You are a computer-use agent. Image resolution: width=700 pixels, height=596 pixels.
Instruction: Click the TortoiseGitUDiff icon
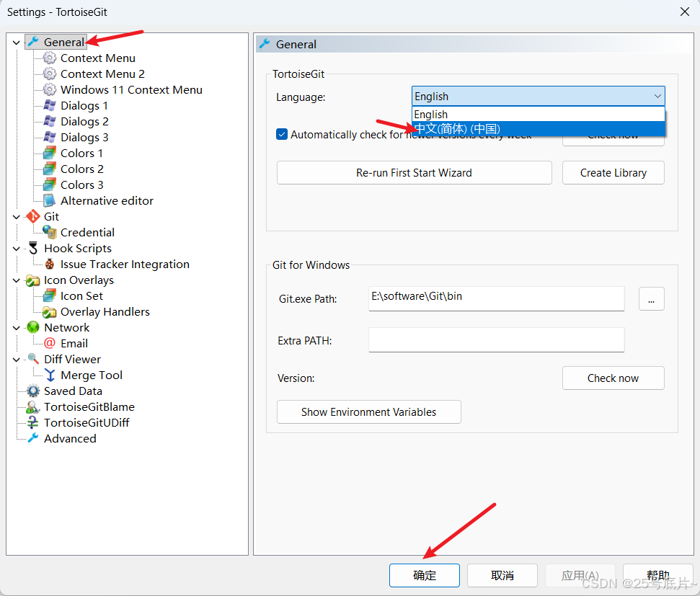pos(33,422)
